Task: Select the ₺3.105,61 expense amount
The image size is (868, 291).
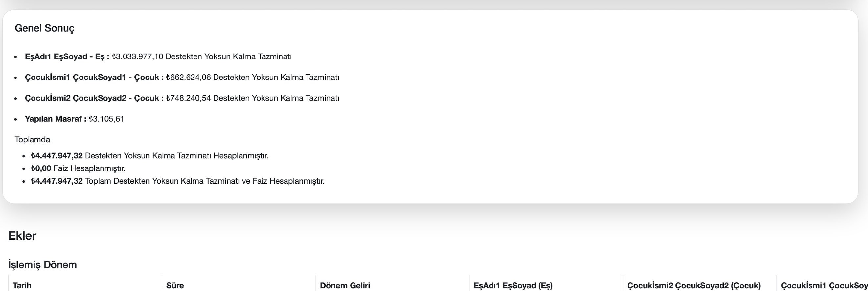Action: (x=106, y=119)
